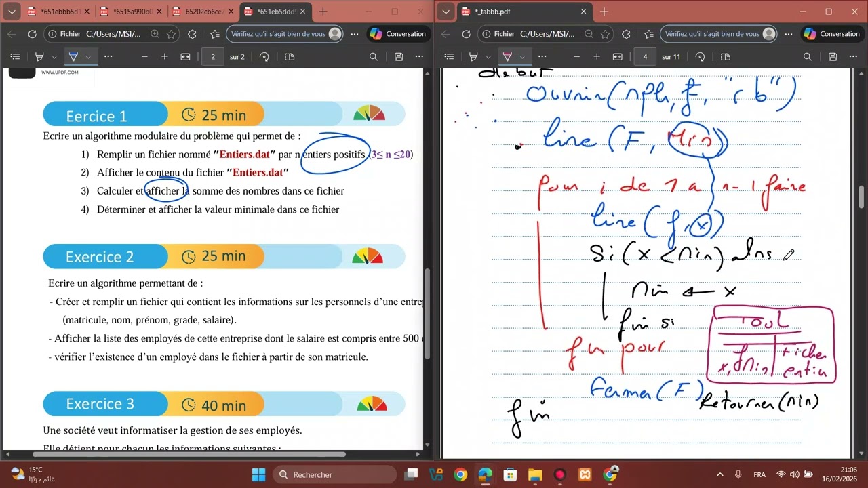Expand highlighter options in left PDF window
868x488 pixels.
54,57
